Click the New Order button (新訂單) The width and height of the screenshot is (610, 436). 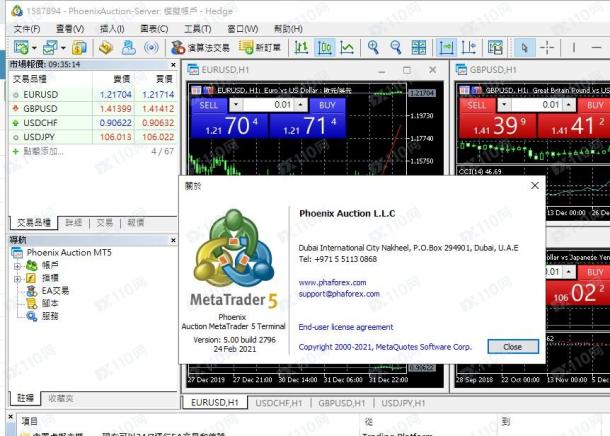tap(259, 47)
